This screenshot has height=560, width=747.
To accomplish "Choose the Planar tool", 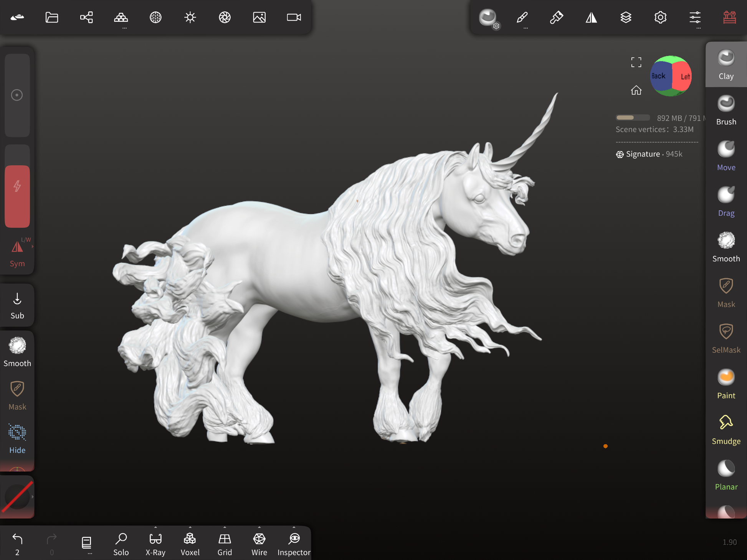I will (x=726, y=475).
